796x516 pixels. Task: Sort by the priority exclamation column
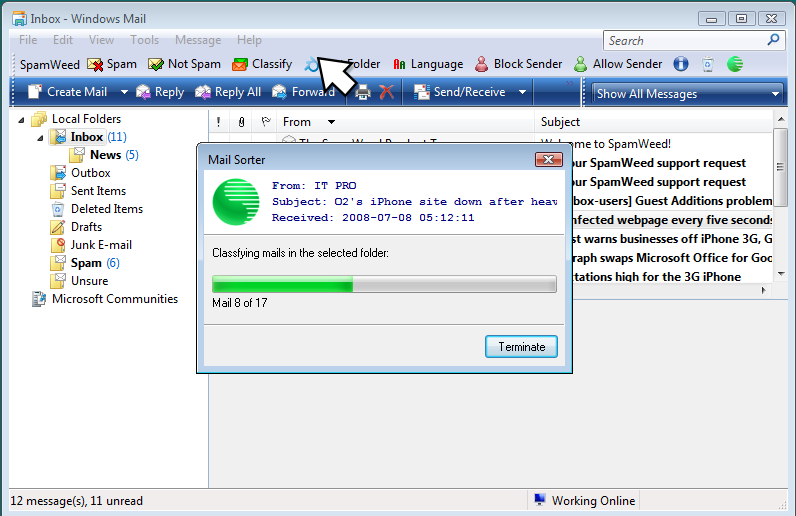click(x=218, y=122)
